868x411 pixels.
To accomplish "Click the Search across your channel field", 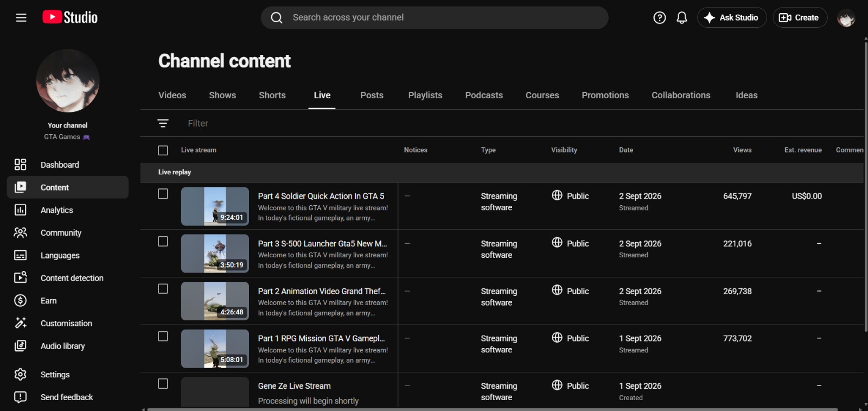I will 435,17.
